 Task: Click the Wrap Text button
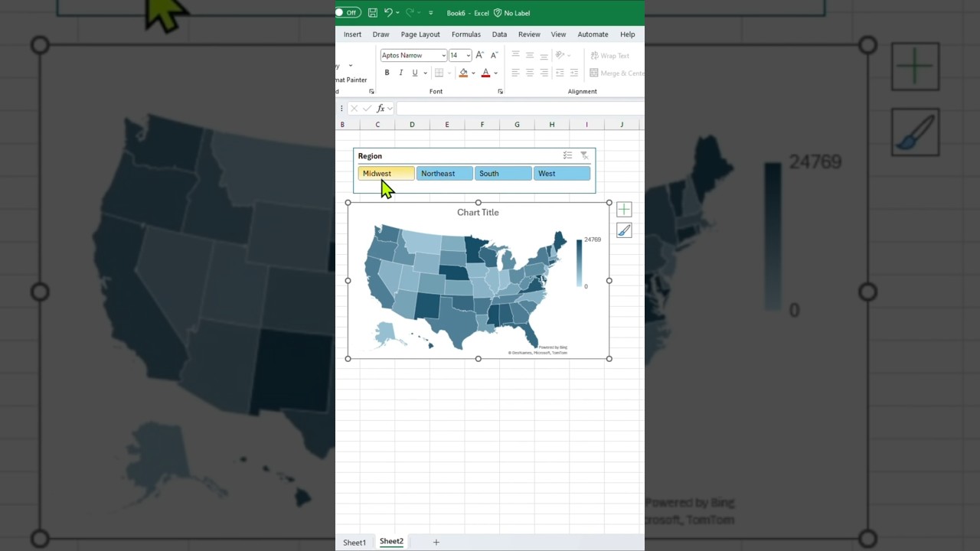609,55
